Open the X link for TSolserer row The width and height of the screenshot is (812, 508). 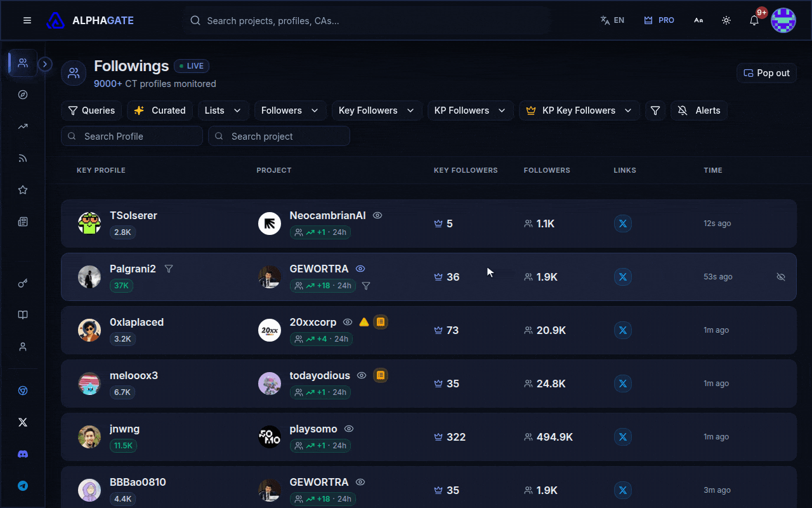(x=623, y=224)
